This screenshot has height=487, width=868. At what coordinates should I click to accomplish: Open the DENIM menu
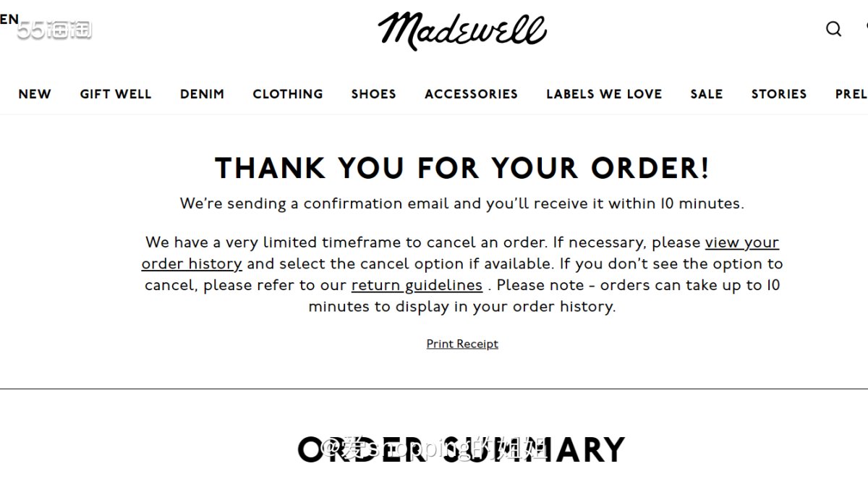202,94
